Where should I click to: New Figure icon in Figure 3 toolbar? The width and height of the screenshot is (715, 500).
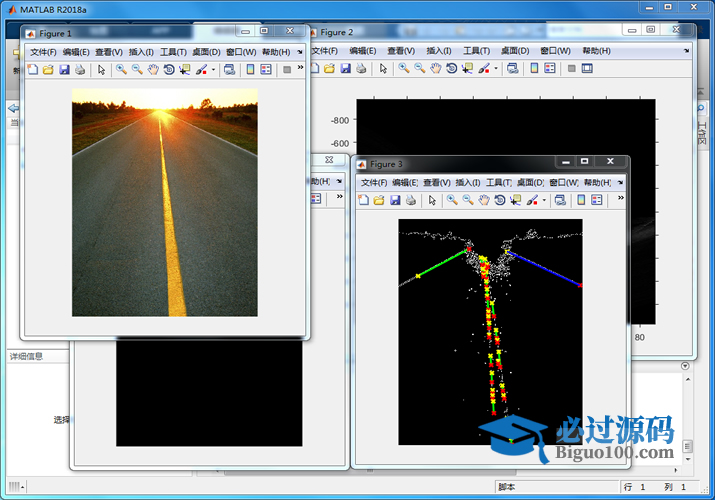point(363,200)
